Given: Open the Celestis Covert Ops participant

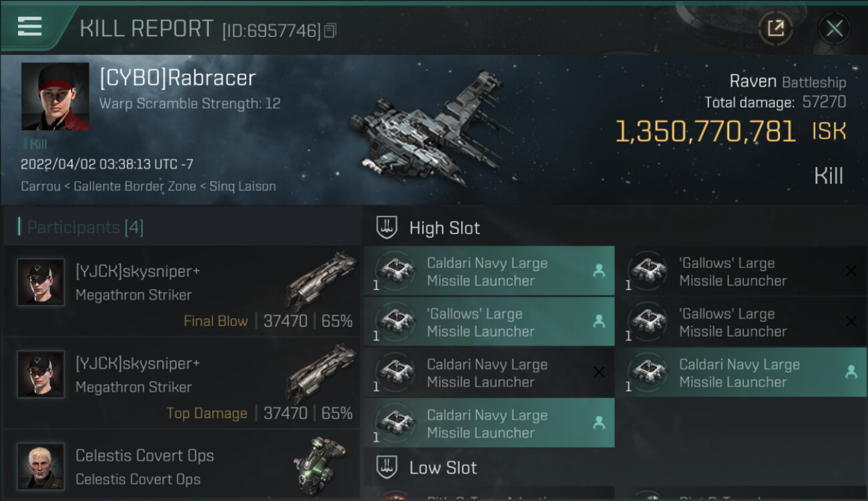Looking at the screenshot, I should click(x=144, y=466).
